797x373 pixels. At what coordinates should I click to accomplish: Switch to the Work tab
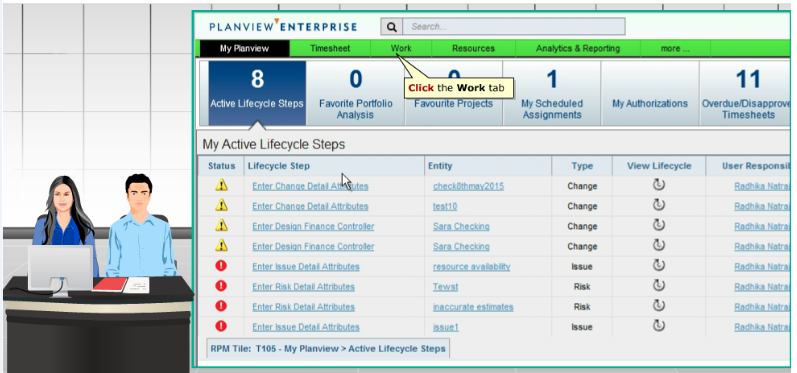(x=401, y=49)
